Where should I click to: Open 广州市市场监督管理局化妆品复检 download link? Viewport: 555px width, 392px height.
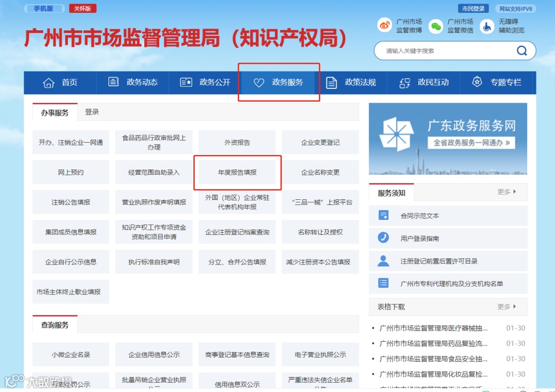coord(433,374)
